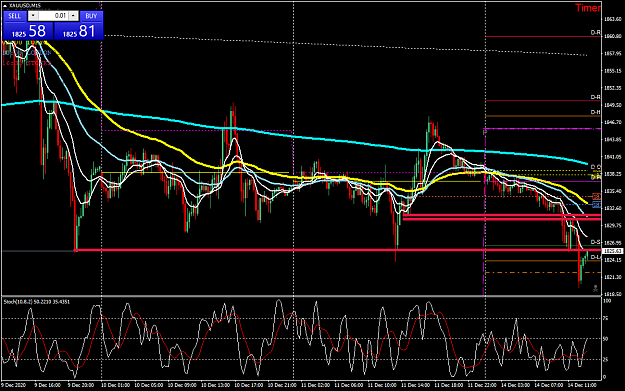Focus the 0.01 lot volume field
This screenshot has height=391, width=625.
tap(53, 16)
